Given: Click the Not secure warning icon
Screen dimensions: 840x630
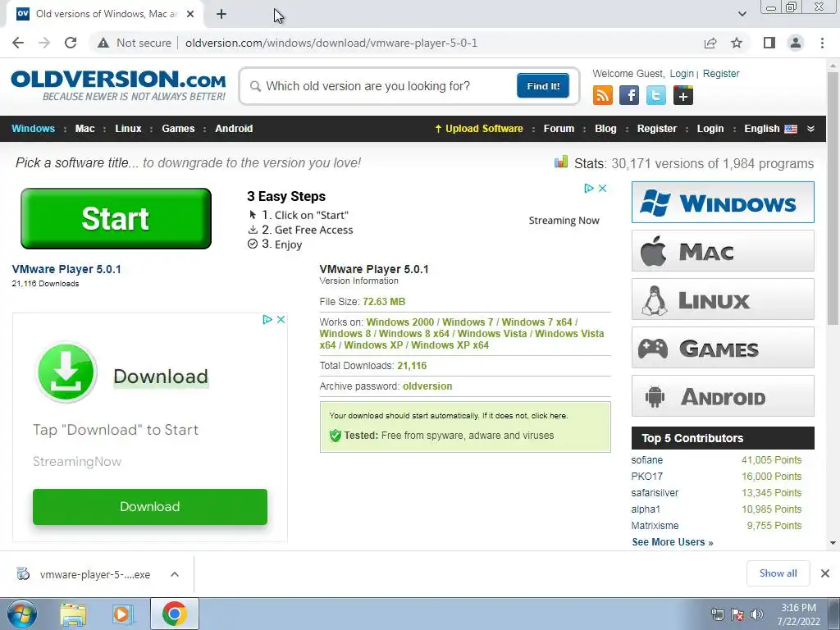Looking at the screenshot, I should pos(103,43).
